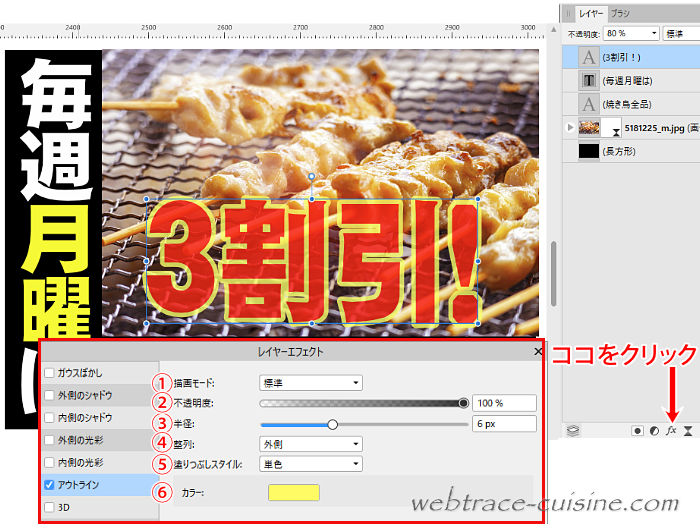Image resolution: width=700 pixels, height=530 pixels.
Task: Click the yellow outline カラー swatch
Action: [x=293, y=492]
